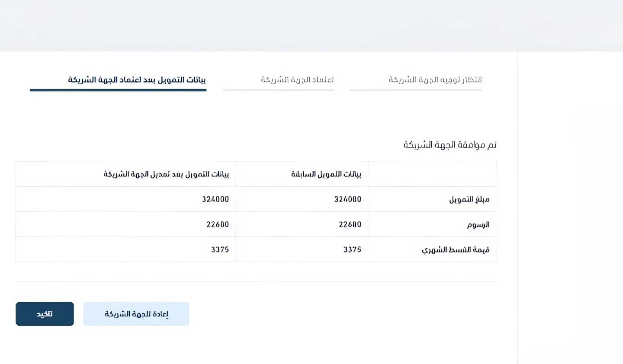This screenshot has height=364, width=623.
Task: Click 3375 in the previous financing column
Action: [x=352, y=249]
